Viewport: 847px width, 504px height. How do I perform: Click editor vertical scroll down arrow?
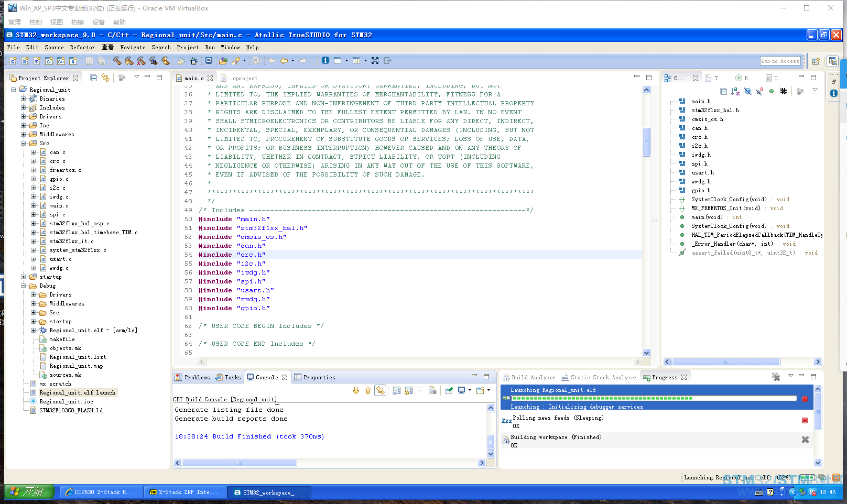(646, 353)
